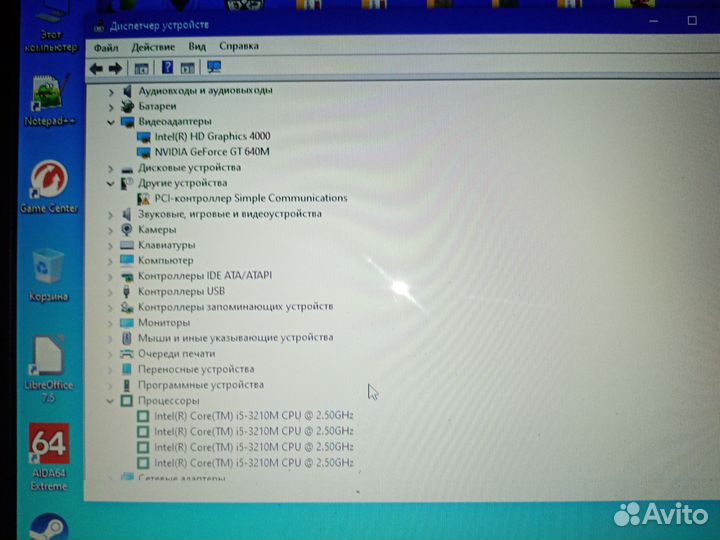Select the Мониторы row
720x540 pixels.
[155, 323]
